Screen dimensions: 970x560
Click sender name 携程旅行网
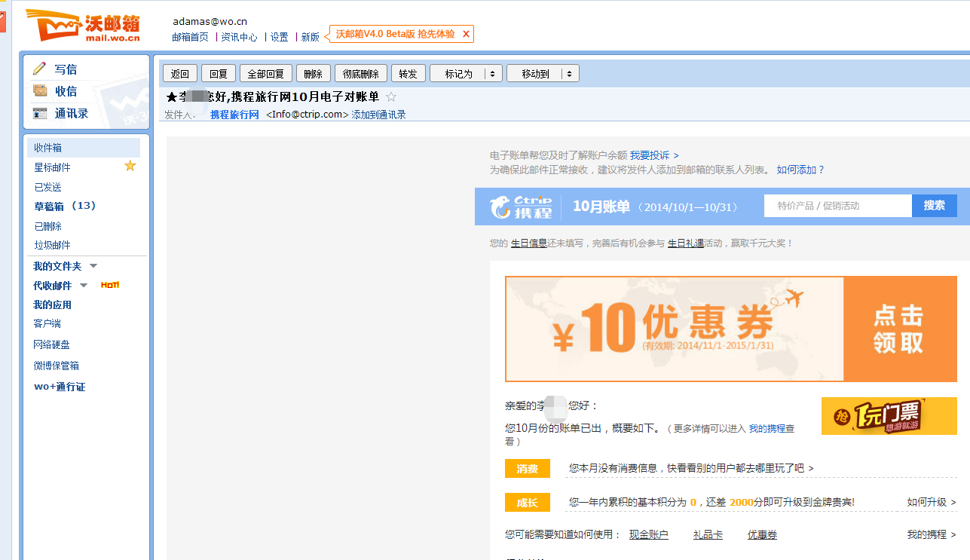(x=234, y=115)
